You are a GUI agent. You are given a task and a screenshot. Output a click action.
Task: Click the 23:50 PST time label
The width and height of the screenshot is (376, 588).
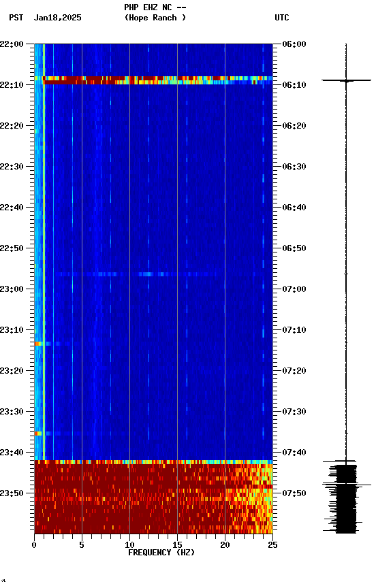(x=12, y=493)
